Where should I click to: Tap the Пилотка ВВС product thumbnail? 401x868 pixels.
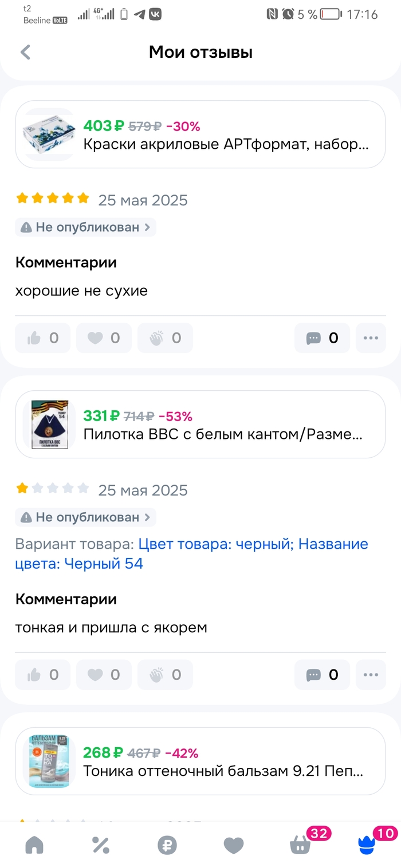pyautogui.click(x=49, y=425)
